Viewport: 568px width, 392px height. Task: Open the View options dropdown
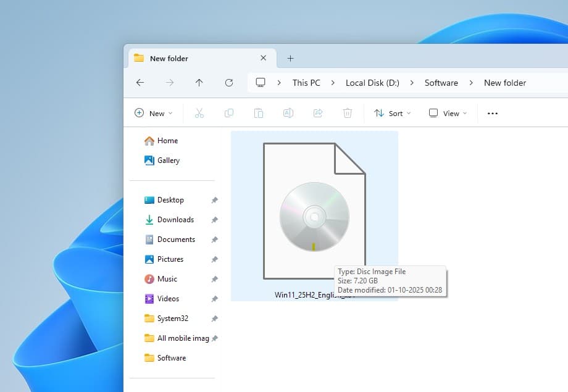(x=446, y=113)
